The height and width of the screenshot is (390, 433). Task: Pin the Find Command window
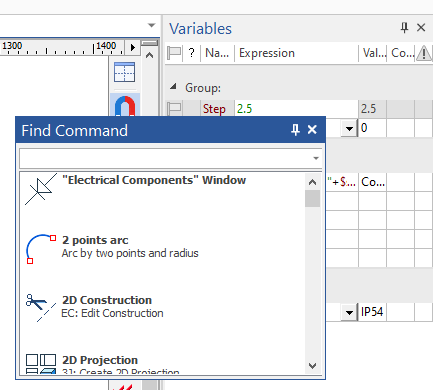tap(295, 130)
